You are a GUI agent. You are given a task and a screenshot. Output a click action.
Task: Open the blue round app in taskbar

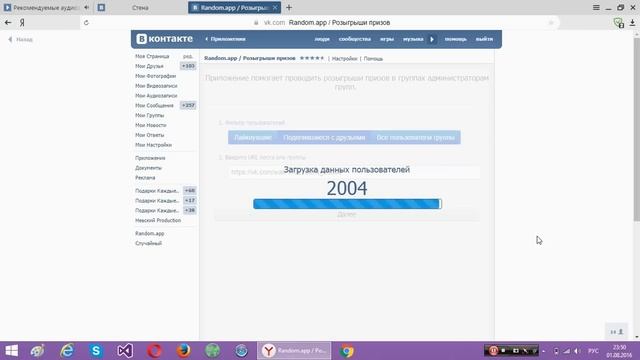(241, 351)
